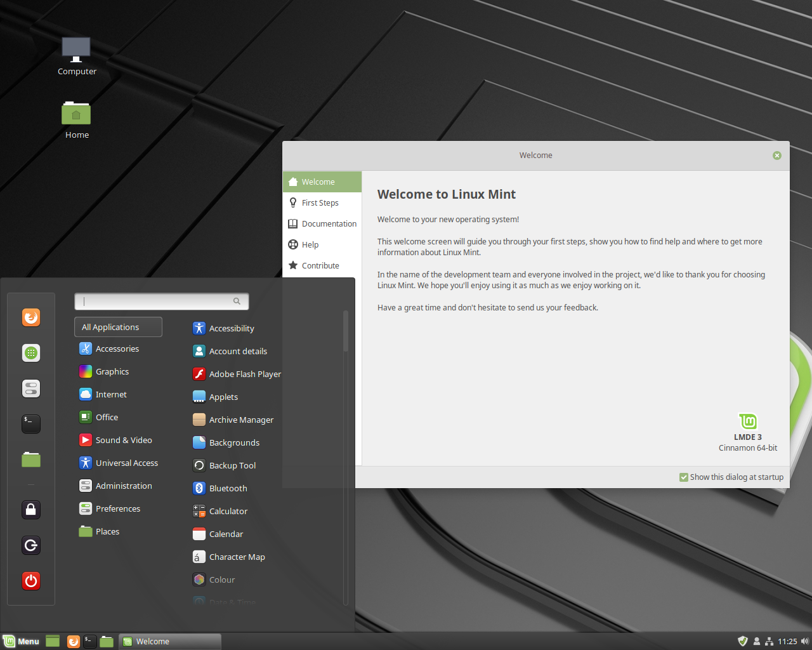Image resolution: width=812 pixels, height=650 pixels.
Task: Open the Internet category
Action: click(x=118, y=394)
